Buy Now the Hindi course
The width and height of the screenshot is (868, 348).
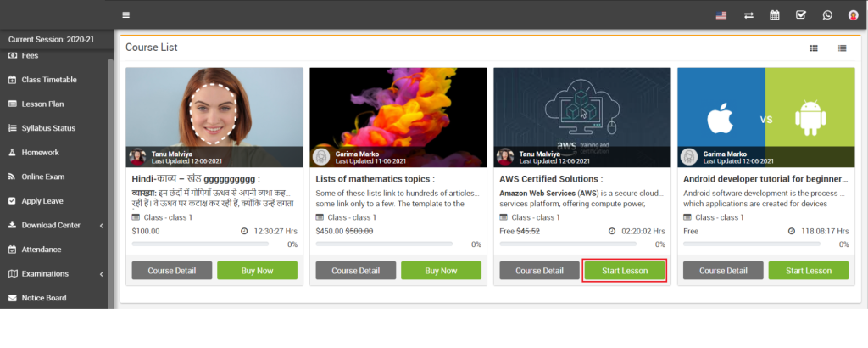[258, 271]
